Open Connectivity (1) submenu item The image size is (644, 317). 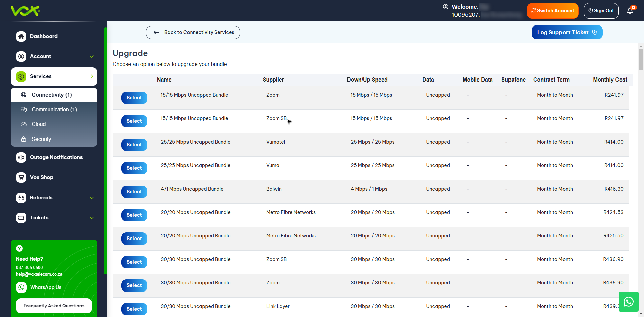tap(52, 95)
